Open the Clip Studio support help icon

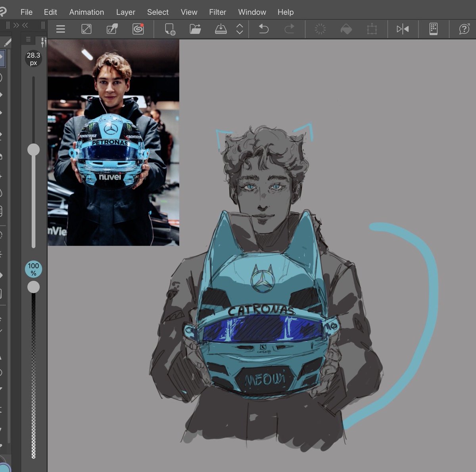tap(464, 29)
